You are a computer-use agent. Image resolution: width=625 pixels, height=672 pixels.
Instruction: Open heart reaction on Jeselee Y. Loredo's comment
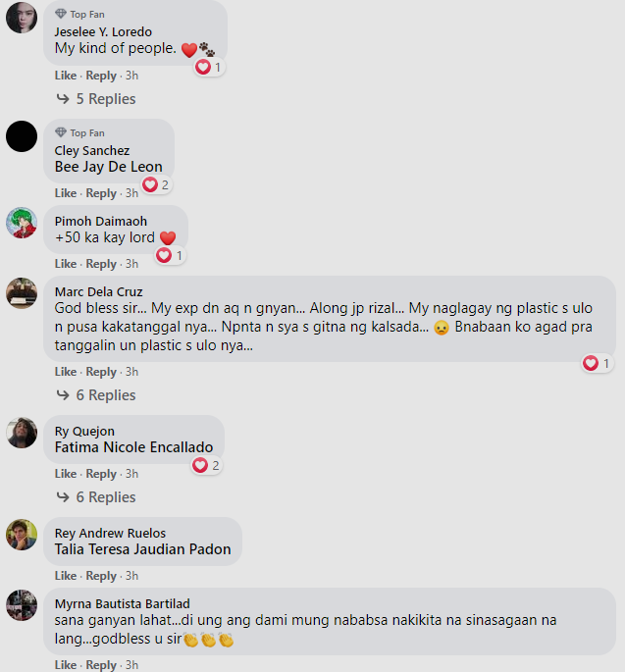pos(209,68)
